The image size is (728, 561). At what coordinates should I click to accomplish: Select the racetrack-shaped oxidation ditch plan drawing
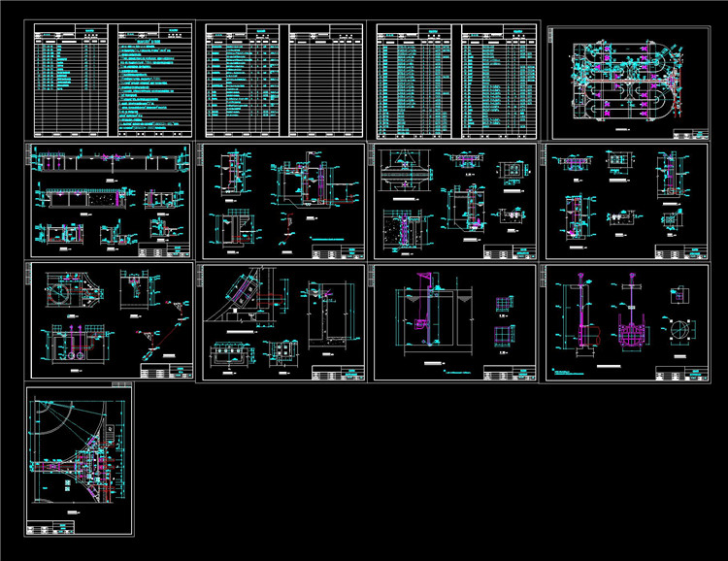tap(627, 82)
